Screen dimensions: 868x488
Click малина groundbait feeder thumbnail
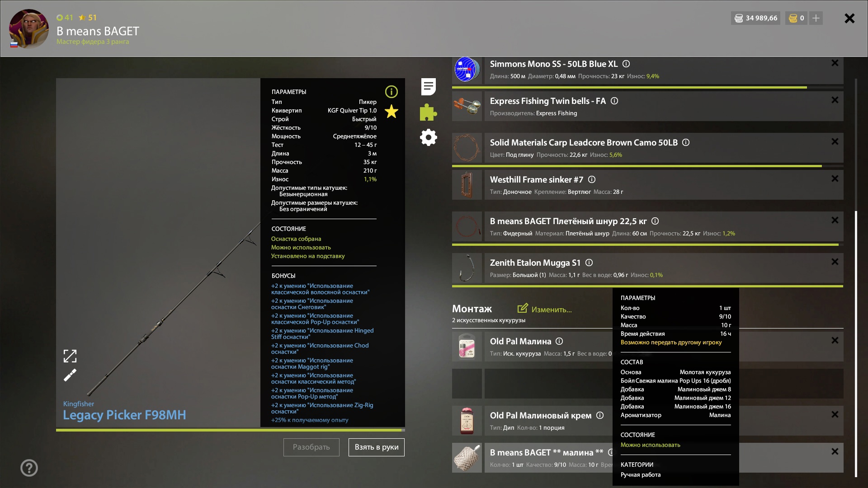(467, 458)
